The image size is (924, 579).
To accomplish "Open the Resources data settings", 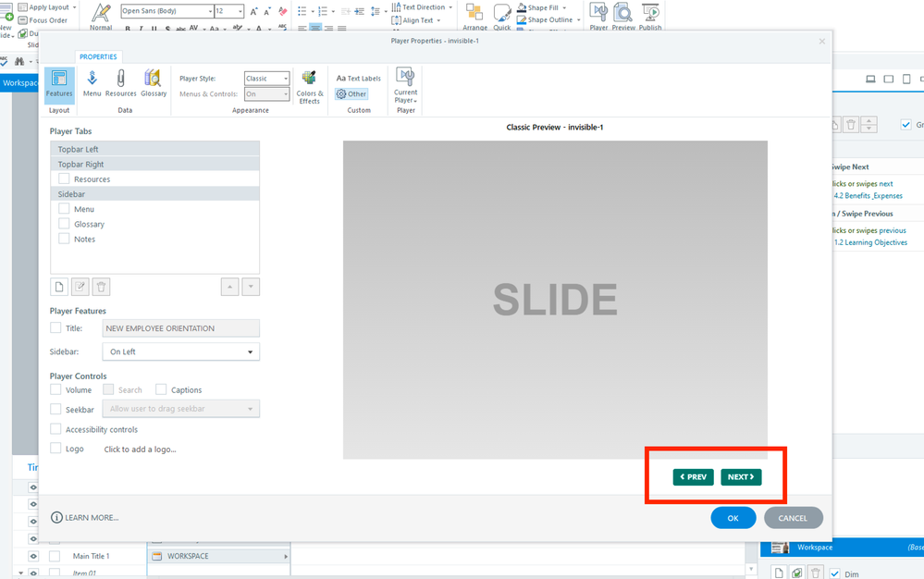I will point(120,83).
